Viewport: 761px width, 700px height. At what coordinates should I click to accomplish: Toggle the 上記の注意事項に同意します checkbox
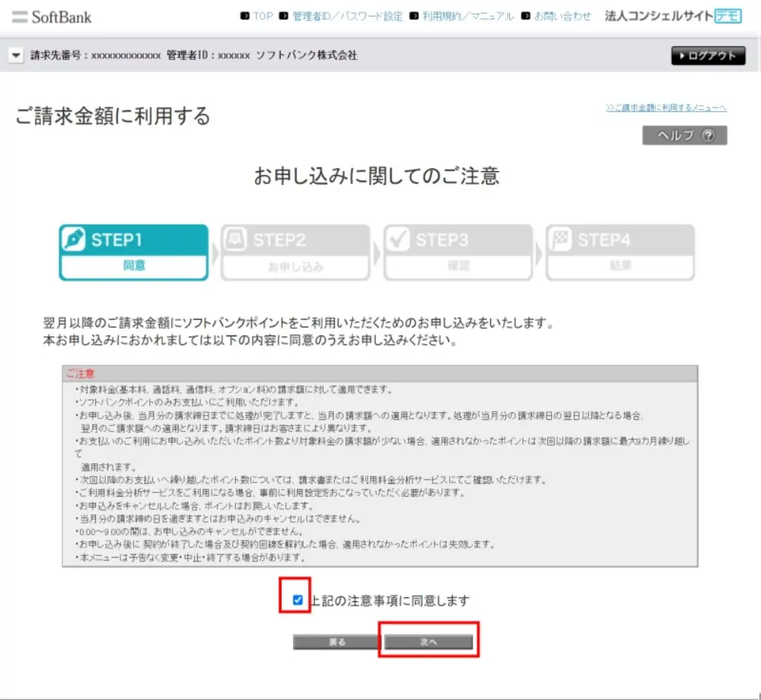tap(298, 600)
